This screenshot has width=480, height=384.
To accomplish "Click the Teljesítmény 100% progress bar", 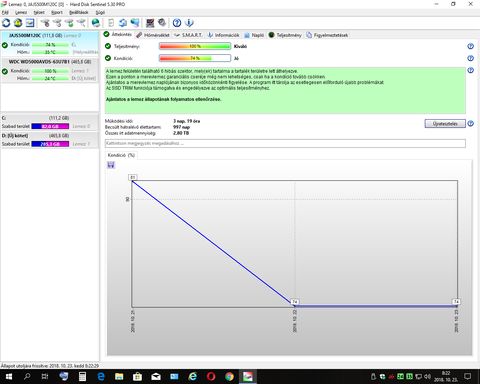I will 195,46.
